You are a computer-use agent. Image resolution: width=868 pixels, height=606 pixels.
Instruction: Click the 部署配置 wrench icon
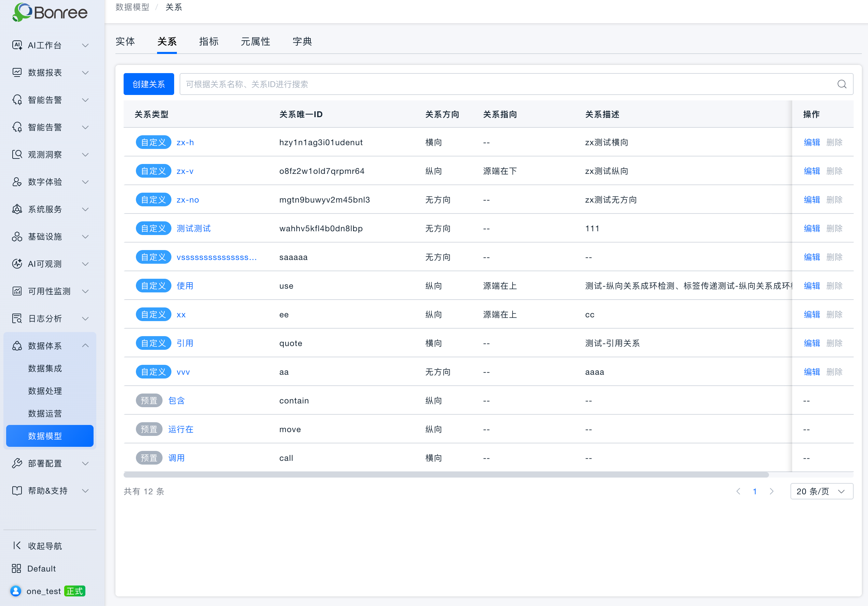point(17,464)
